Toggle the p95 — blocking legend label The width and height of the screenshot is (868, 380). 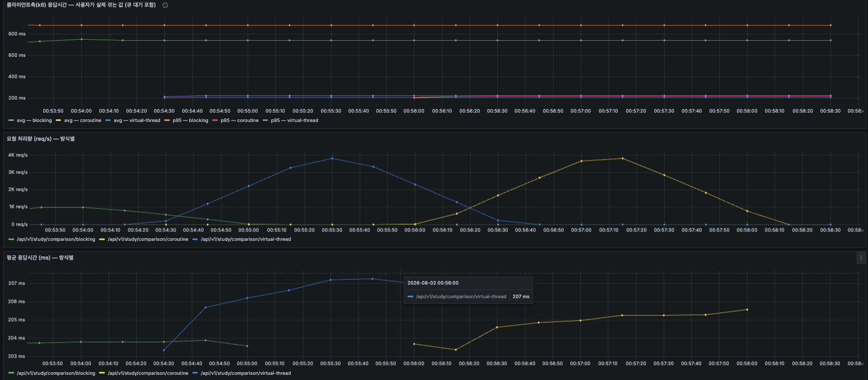point(190,120)
